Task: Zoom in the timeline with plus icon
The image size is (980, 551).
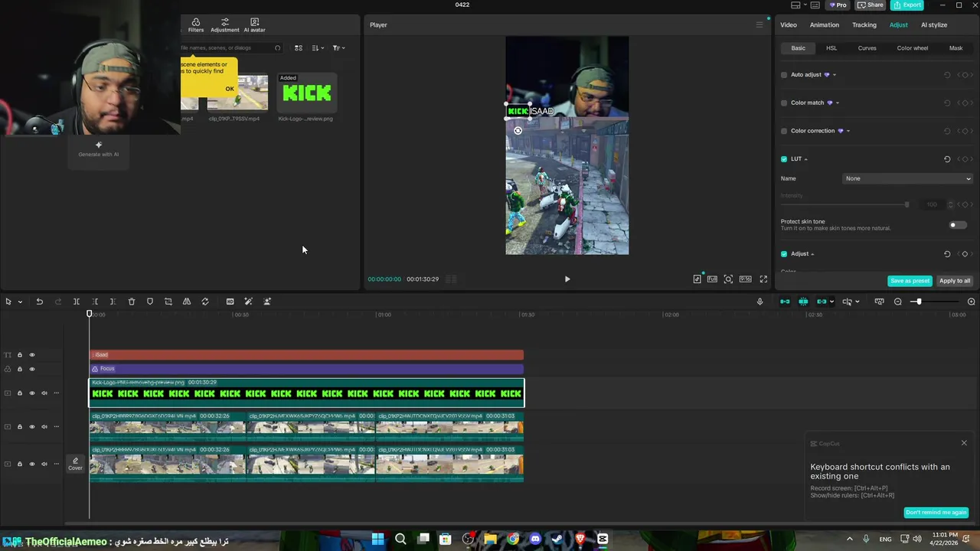Action: coord(972,302)
